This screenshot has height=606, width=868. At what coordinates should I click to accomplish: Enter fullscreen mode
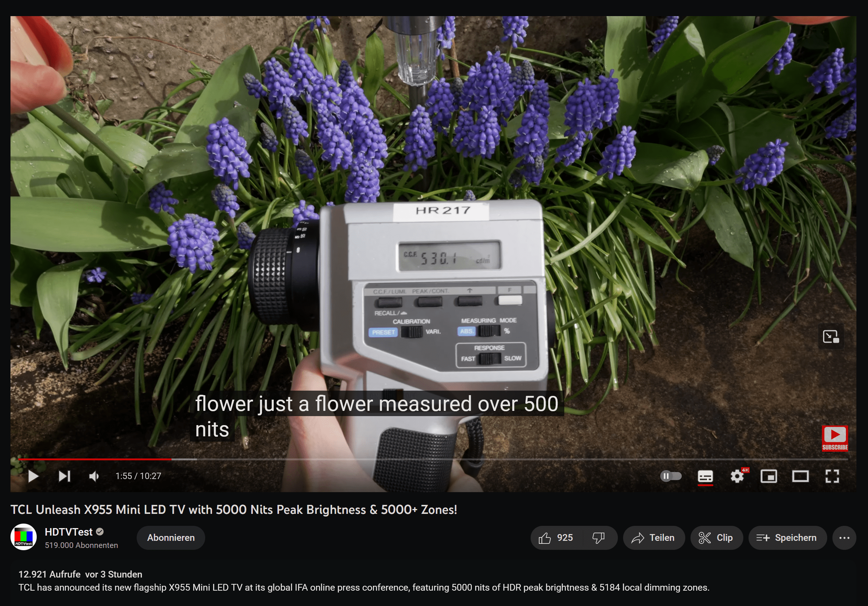(x=832, y=476)
